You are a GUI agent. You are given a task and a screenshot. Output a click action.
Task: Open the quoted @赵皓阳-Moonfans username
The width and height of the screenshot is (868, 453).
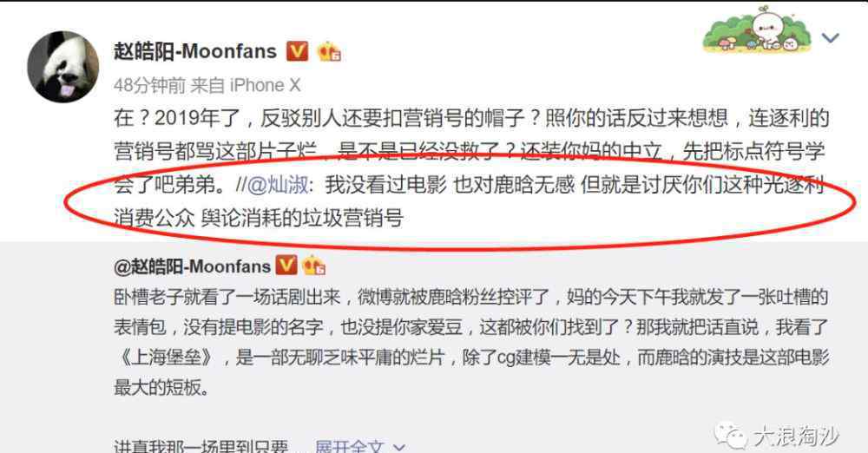pos(192,267)
